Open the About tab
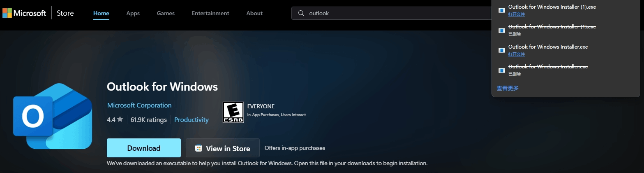644x173 pixels. (254, 13)
